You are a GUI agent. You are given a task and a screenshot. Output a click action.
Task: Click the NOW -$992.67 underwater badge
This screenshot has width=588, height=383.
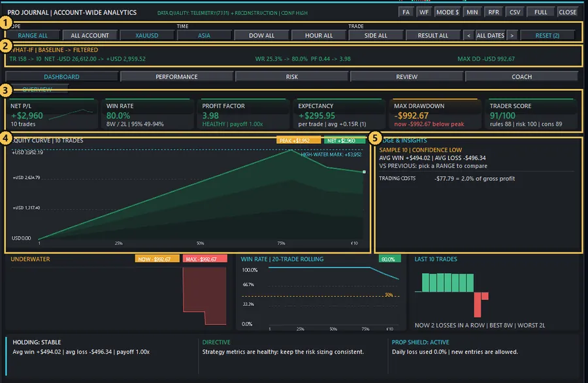(x=157, y=259)
